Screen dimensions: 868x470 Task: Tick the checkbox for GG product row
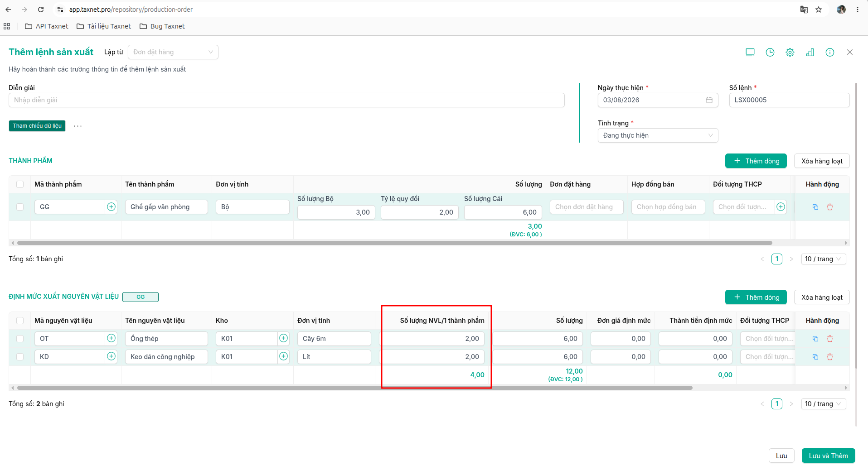point(20,207)
